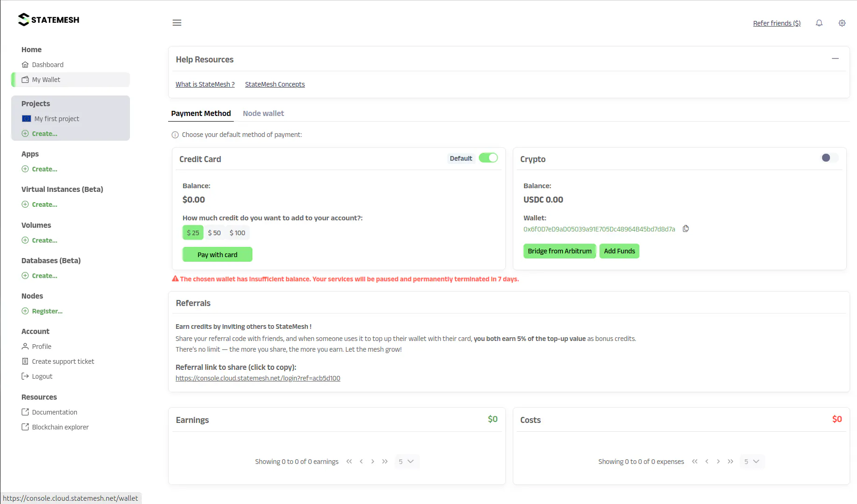Click the warning triangle icon on balance alert
The image size is (857, 504).
pos(175,279)
